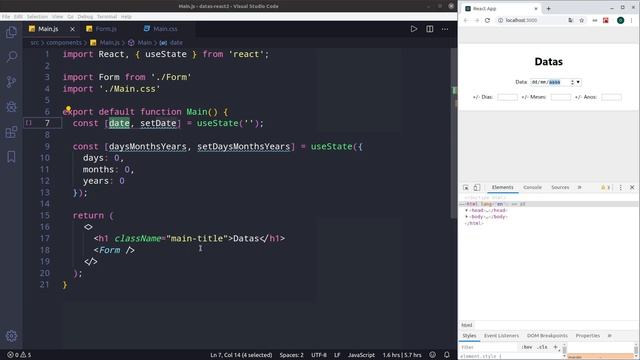This screenshot has width=640, height=360.
Task: Open the green profile avatar in Chrome
Action: [620, 20]
